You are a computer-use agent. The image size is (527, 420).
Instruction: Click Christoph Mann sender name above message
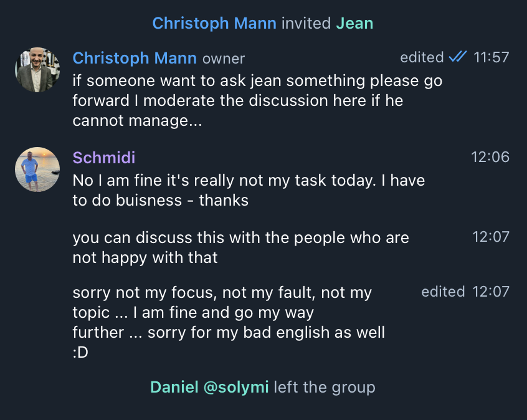[x=135, y=58]
